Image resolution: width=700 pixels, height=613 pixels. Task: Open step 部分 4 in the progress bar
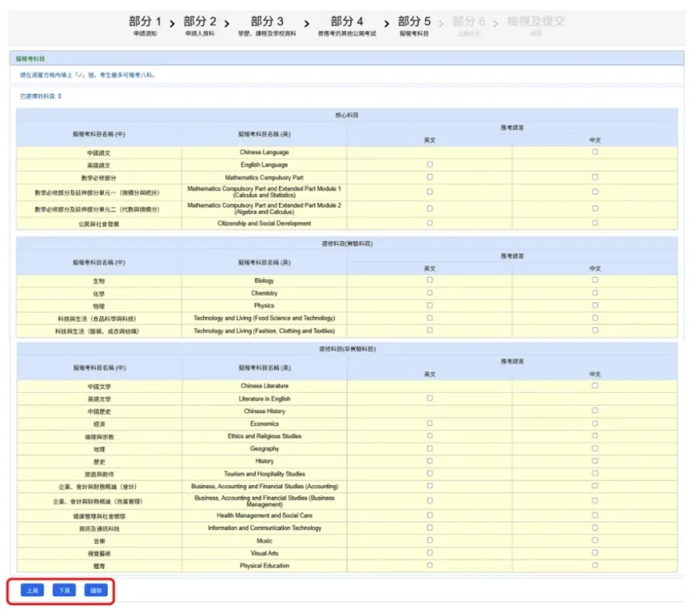pyautogui.click(x=347, y=26)
